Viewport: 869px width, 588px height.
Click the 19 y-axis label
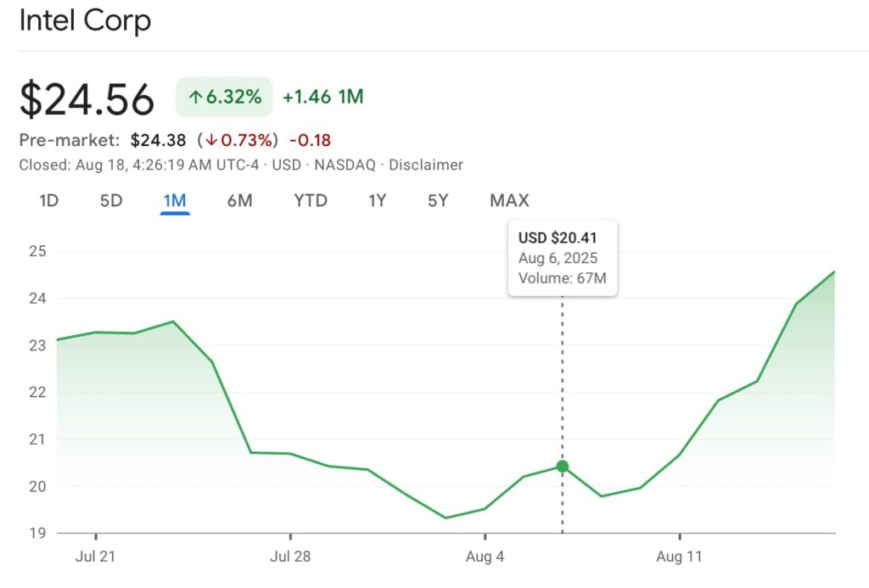pyautogui.click(x=37, y=533)
